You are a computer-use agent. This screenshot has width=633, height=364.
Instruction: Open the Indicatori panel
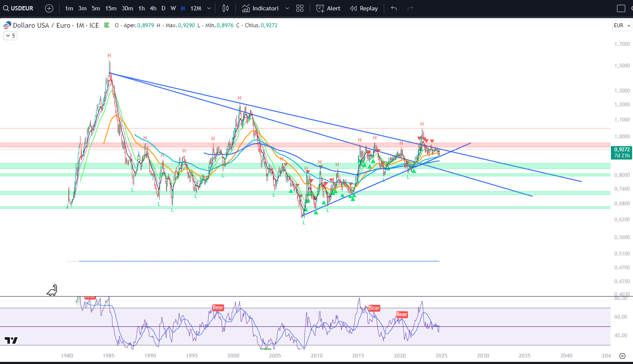click(x=260, y=8)
